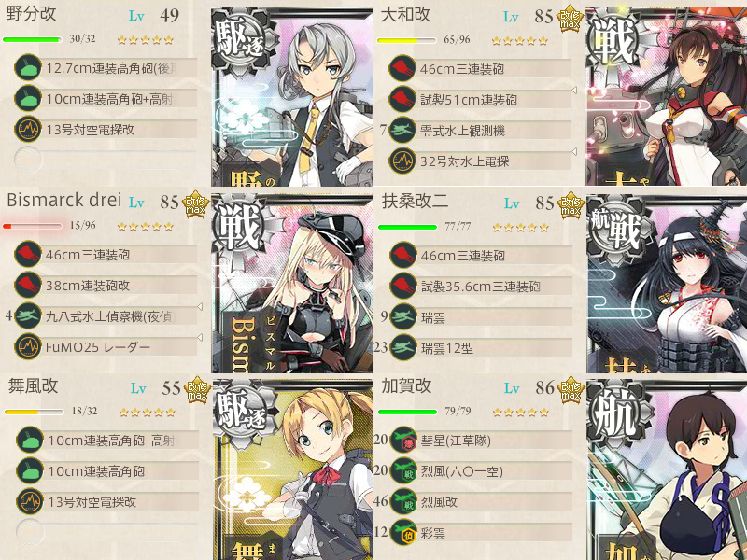Image resolution: width=747 pixels, height=560 pixels.
Task: Click the 零式水上観測機 seaplane icon
Action: (x=402, y=130)
